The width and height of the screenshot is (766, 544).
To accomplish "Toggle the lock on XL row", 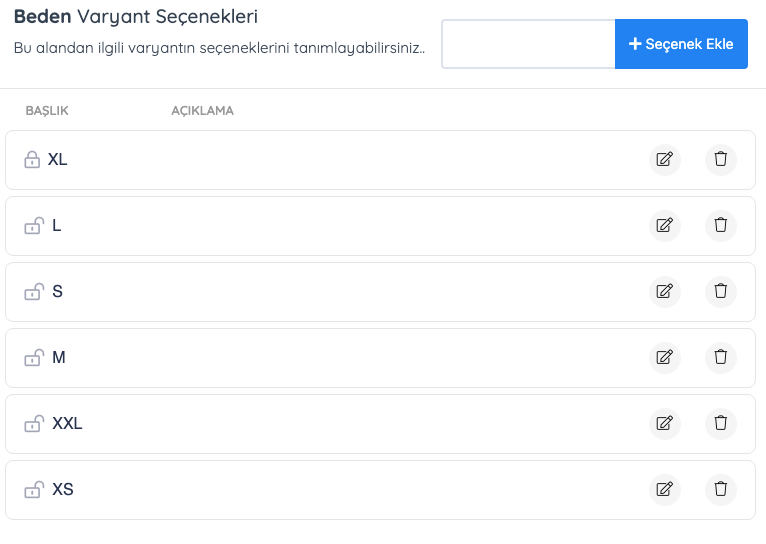I will pos(32,160).
